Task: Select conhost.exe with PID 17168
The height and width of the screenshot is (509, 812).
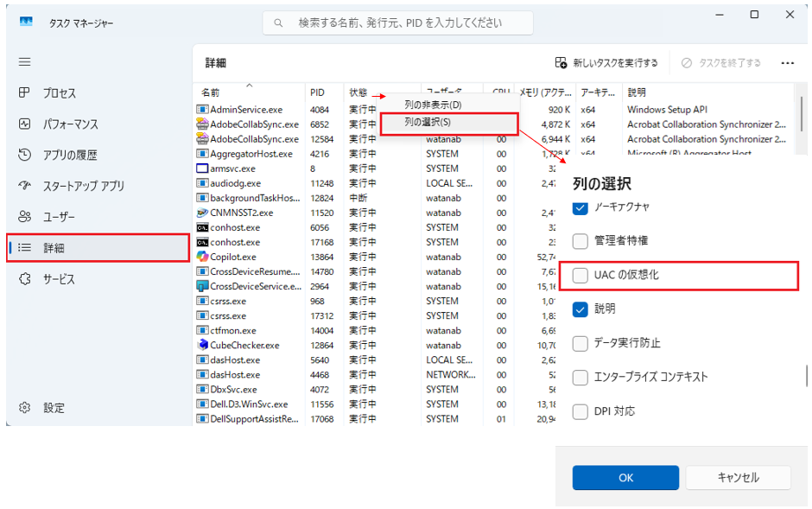Action: click(x=376, y=242)
